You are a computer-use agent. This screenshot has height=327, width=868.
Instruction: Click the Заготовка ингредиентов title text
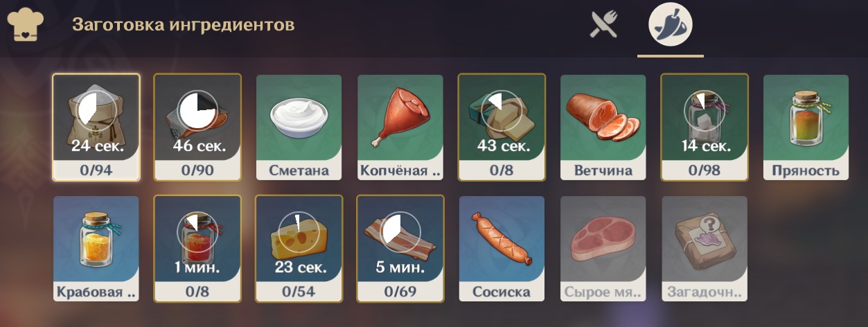tap(184, 26)
